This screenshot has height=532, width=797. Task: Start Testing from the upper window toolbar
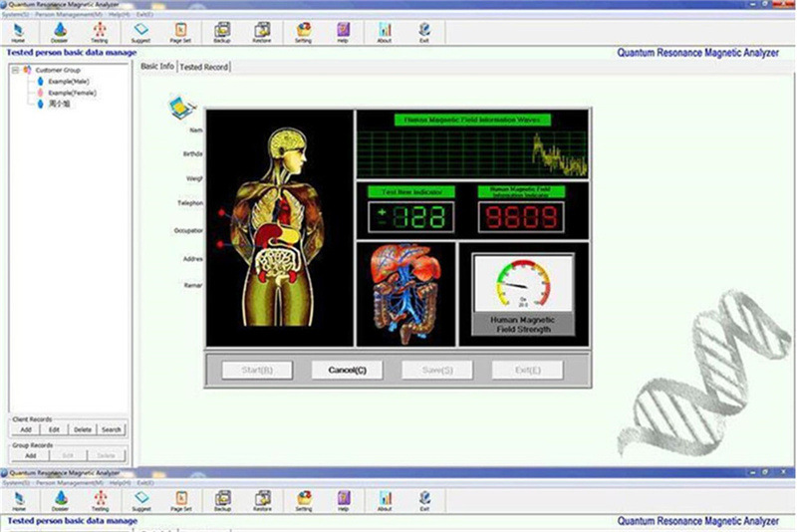pyautogui.click(x=100, y=33)
